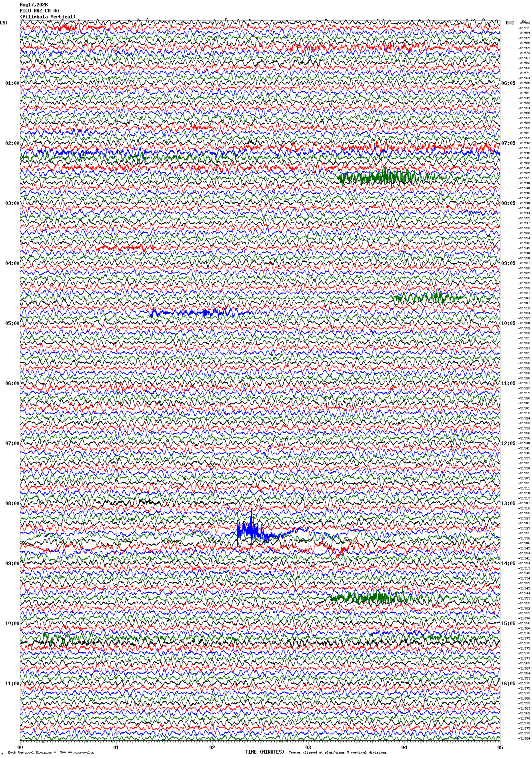Click the 04:00 CST time label

[x=12, y=263]
